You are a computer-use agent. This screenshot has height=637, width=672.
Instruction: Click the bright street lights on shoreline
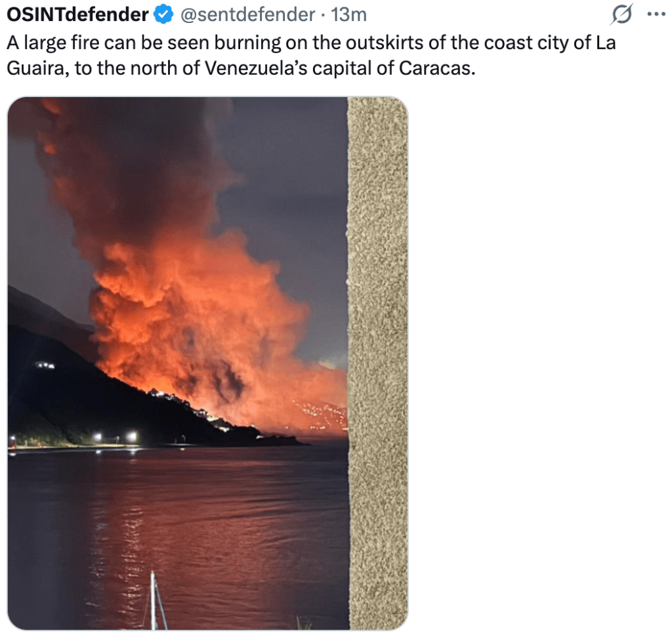pyautogui.click(x=115, y=437)
